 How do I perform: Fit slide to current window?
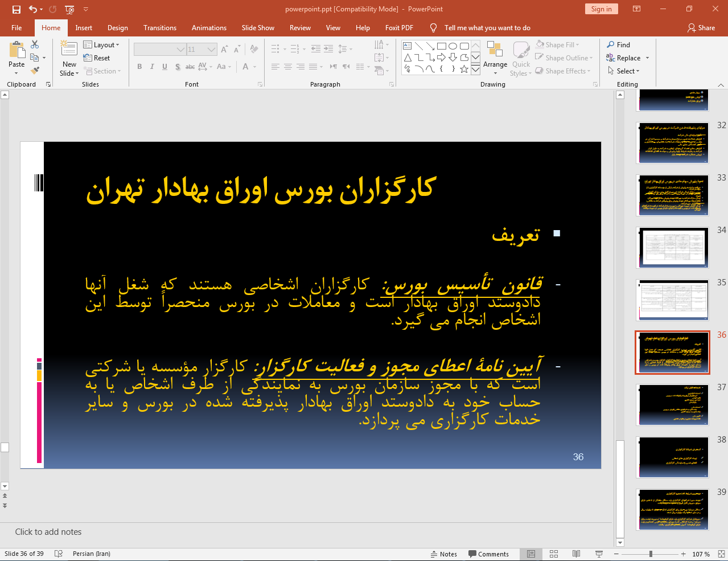pyautogui.click(x=721, y=554)
